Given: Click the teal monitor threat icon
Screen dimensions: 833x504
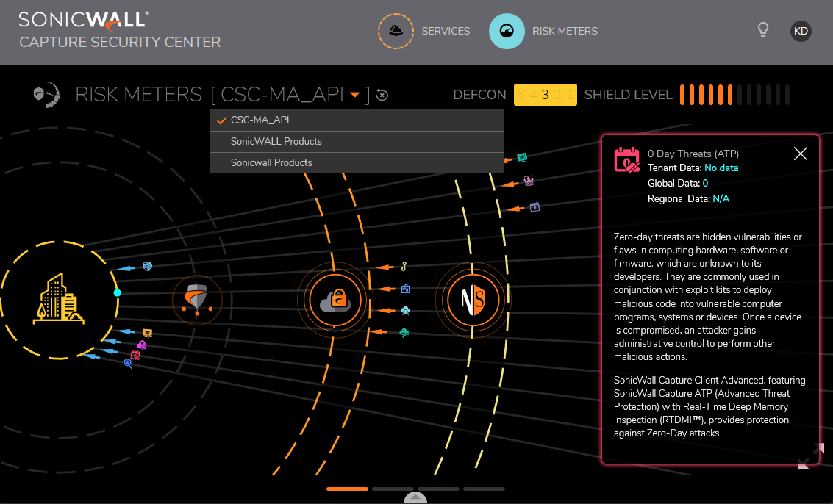Looking at the screenshot, I should point(522,157).
